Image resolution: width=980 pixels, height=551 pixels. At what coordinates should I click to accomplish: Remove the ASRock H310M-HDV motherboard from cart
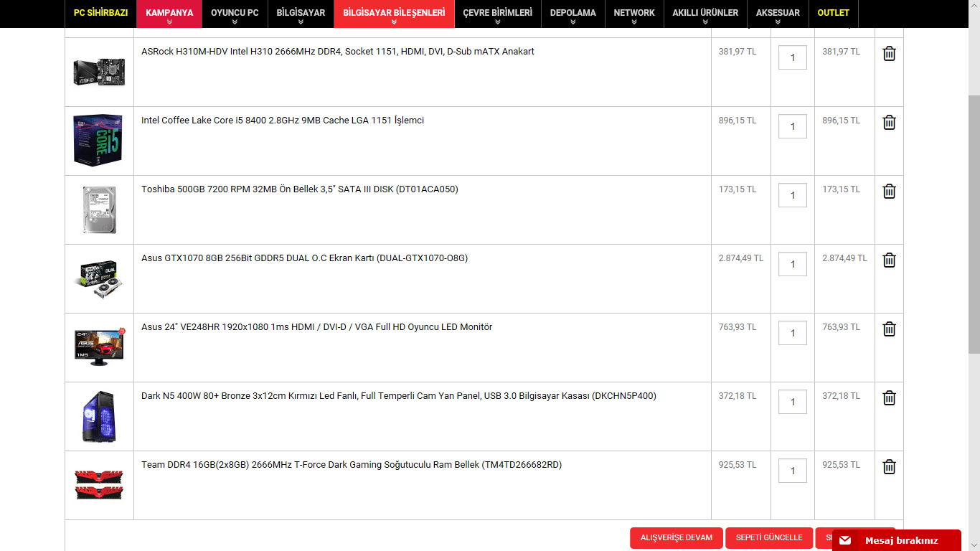[889, 54]
